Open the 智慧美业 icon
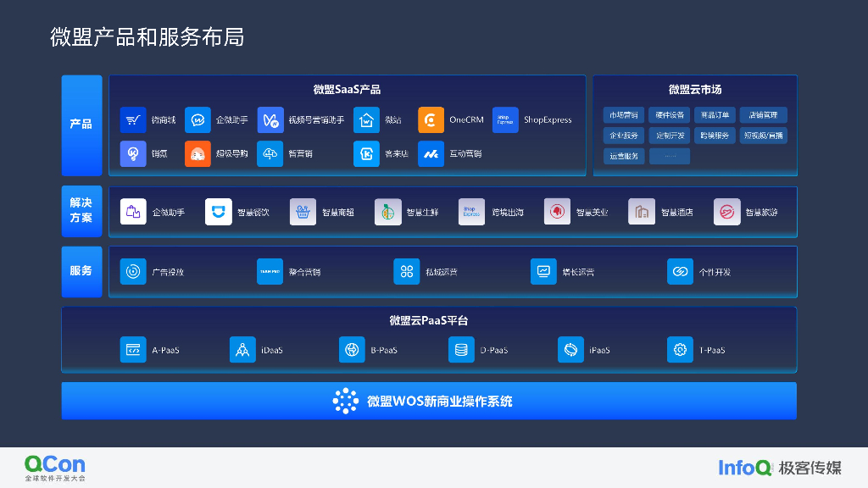 click(x=557, y=212)
